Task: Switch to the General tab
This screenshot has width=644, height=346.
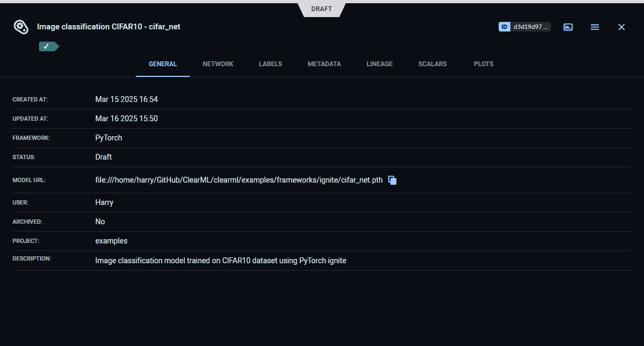Action: point(162,64)
